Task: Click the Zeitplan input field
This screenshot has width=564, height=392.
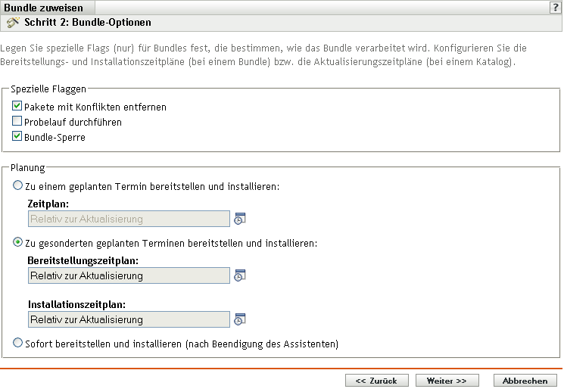Action: [128, 219]
